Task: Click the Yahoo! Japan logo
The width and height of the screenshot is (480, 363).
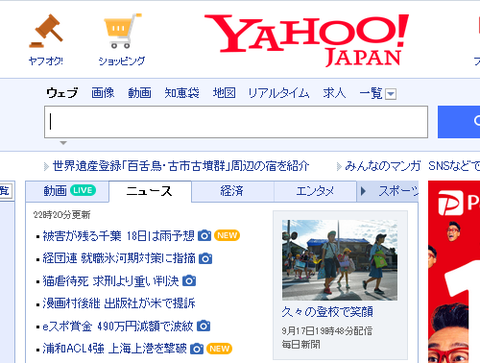Action: [x=307, y=40]
